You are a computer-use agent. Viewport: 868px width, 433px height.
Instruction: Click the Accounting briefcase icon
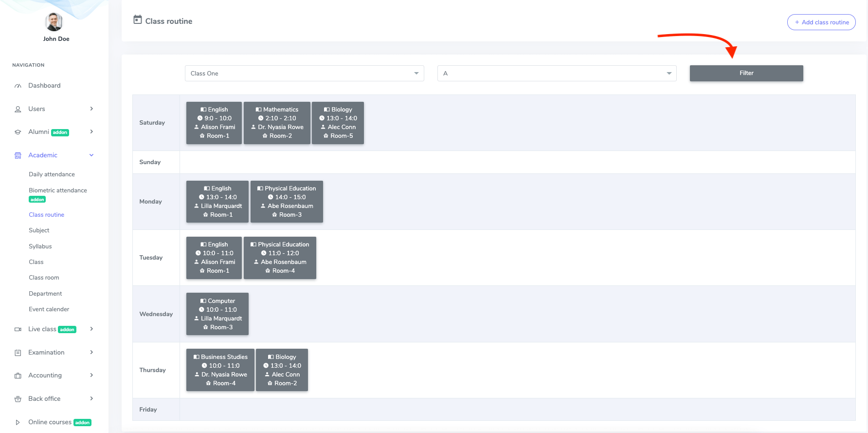18,376
